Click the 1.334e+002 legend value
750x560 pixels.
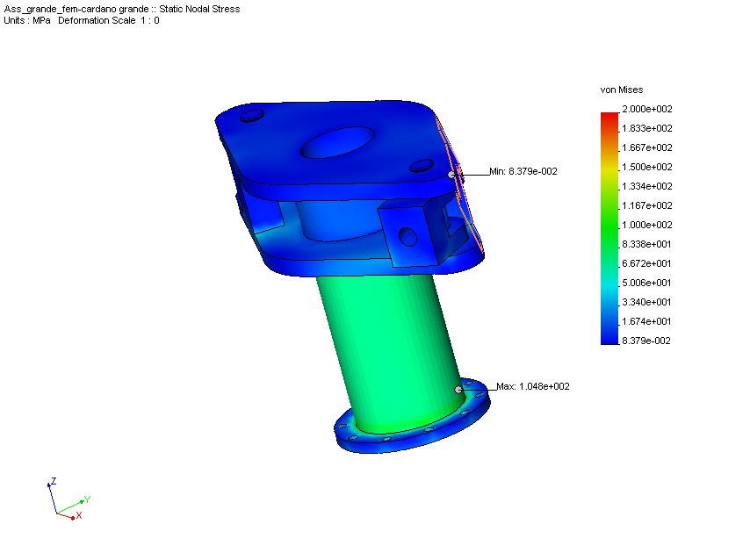(x=646, y=186)
